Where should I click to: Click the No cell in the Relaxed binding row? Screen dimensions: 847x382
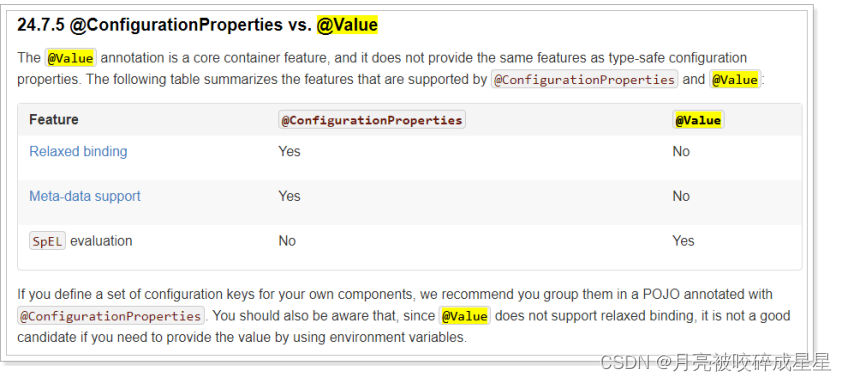[x=681, y=151]
